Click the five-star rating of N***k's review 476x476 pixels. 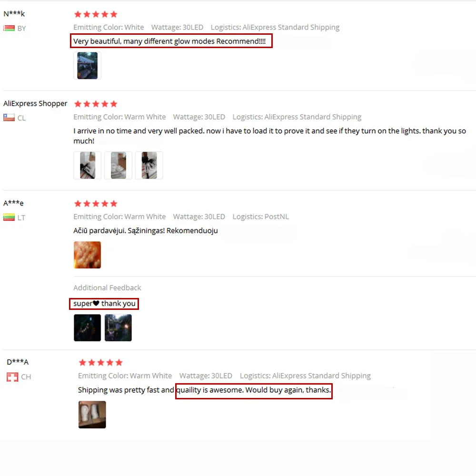point(96,14)
